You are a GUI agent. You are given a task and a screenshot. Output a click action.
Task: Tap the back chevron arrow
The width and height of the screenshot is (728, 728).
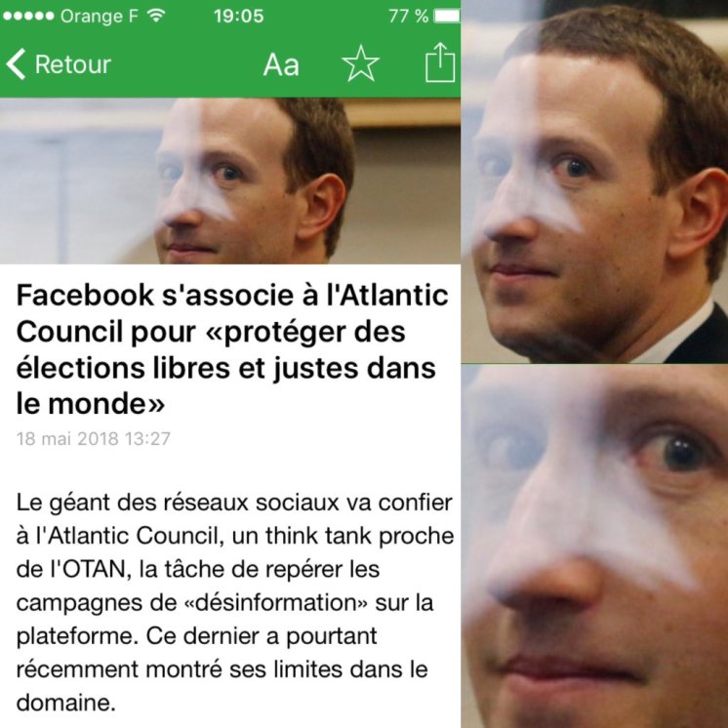pos(16,64)
